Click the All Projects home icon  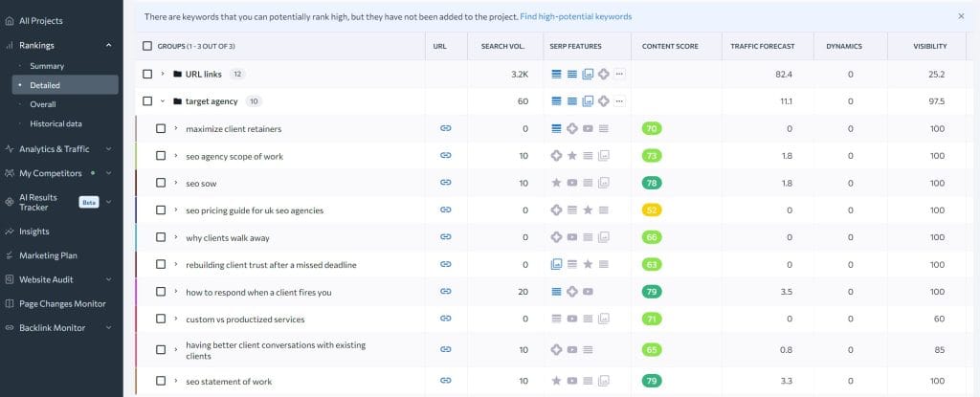(x=10, y=20)
